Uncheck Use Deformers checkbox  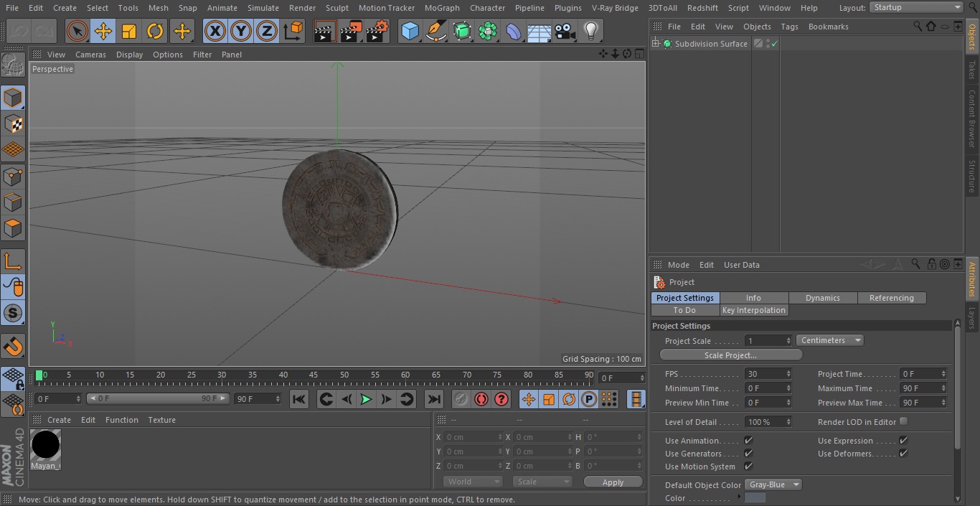tap(903, 453)
